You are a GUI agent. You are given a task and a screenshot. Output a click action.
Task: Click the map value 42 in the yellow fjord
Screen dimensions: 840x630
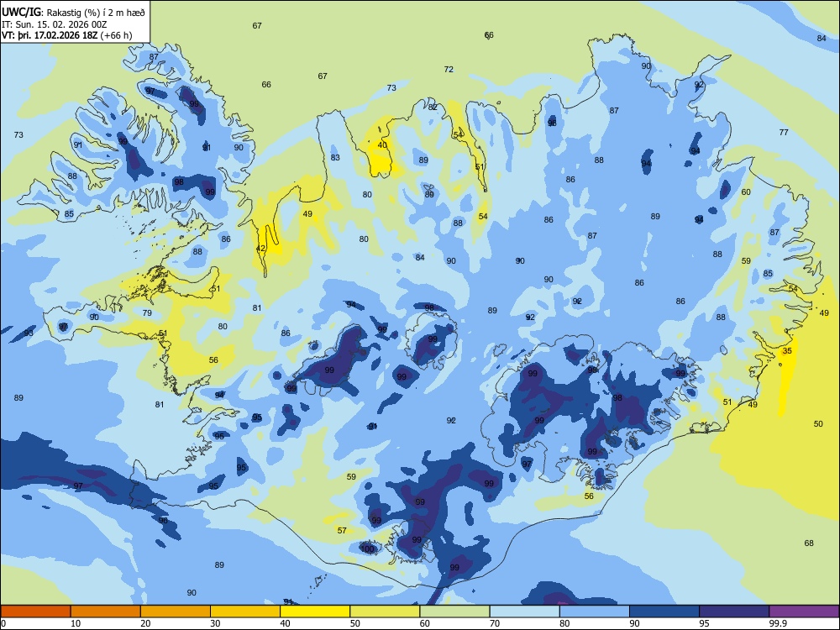[x=261, y=249]
